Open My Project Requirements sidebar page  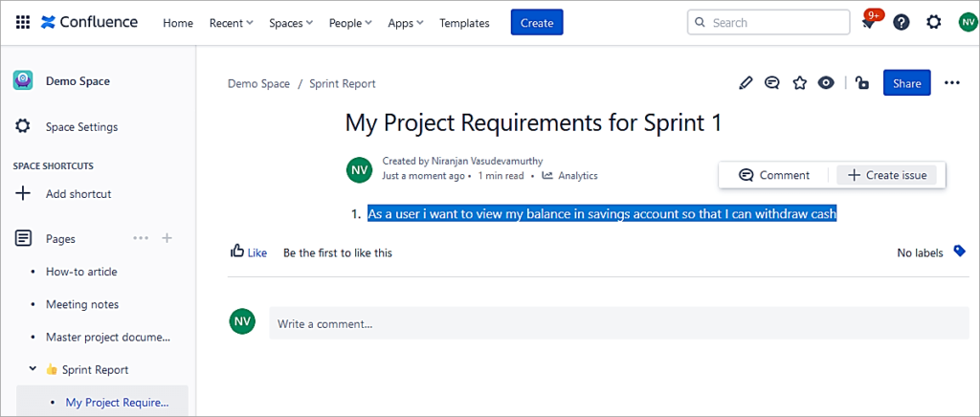(x=117, y=402)
